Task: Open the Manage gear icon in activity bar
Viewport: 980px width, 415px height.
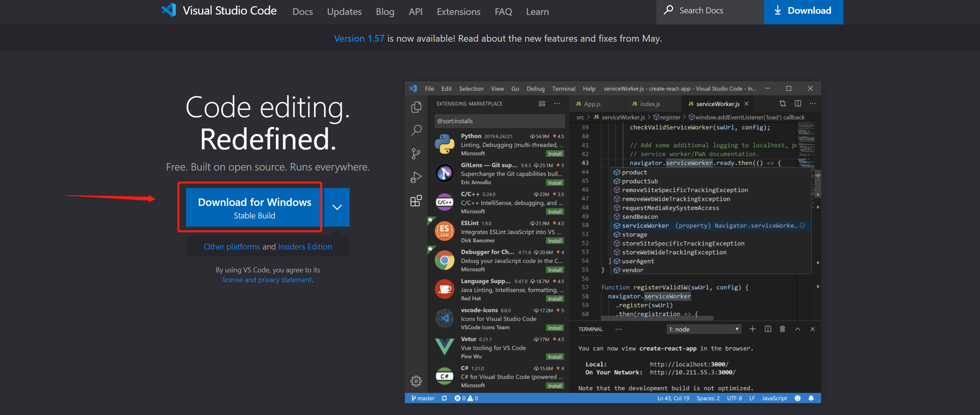Action: [416, 381]
